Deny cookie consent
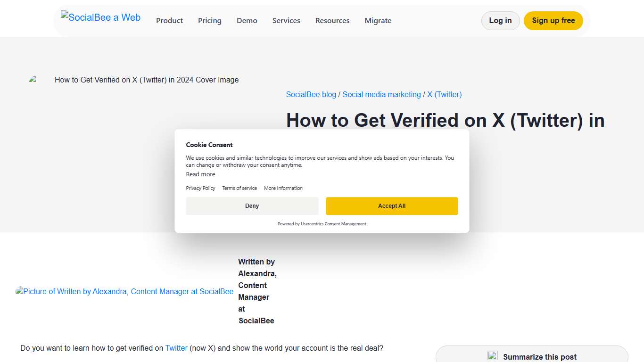 (252, 206)
